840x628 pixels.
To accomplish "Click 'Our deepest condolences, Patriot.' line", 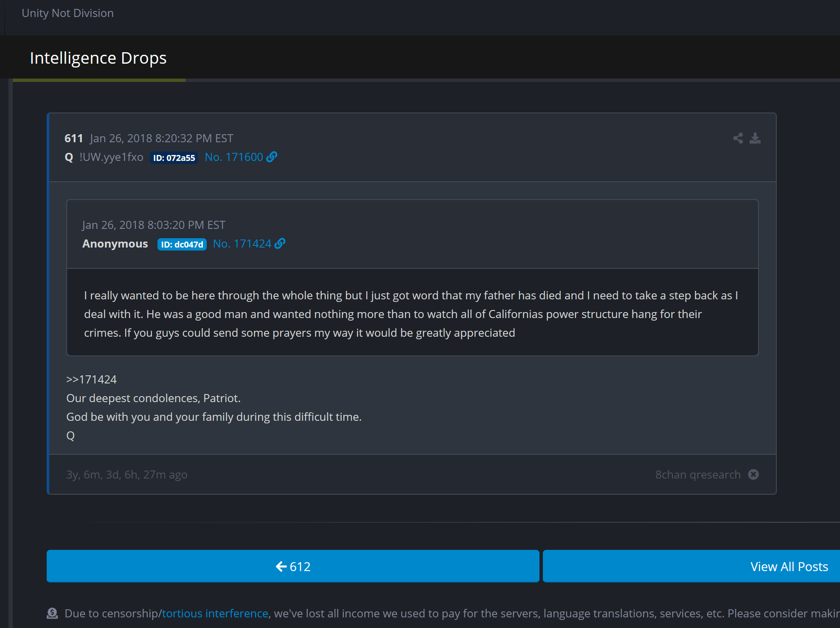I will tap(154, 398).
